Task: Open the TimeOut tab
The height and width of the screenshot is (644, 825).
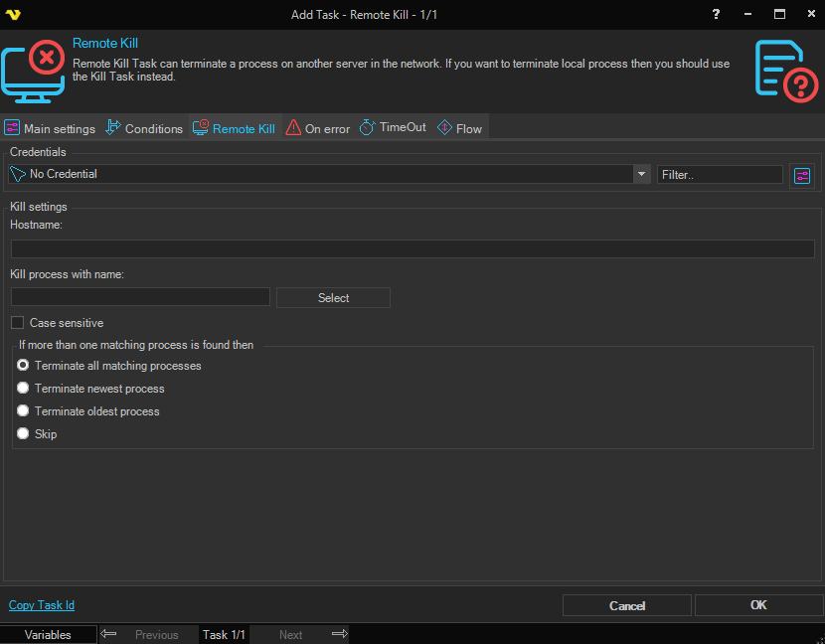Action: [393, 127]
